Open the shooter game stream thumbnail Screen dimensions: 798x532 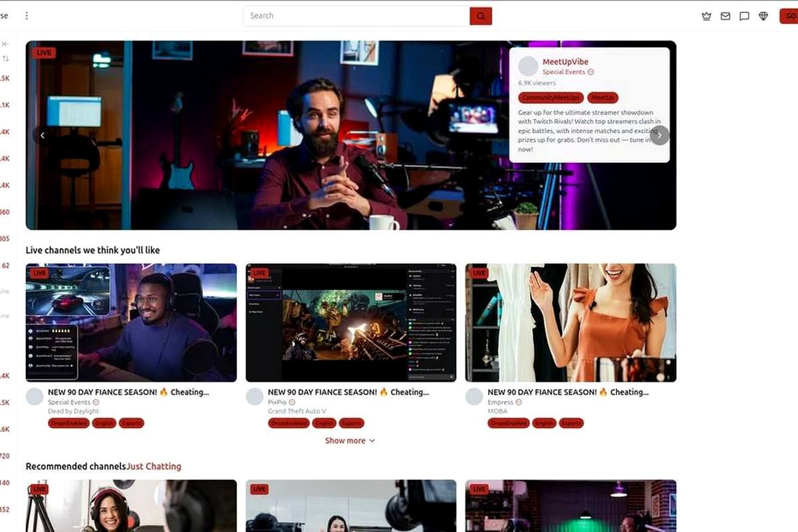pyautogui.click(x=351, y=323)
